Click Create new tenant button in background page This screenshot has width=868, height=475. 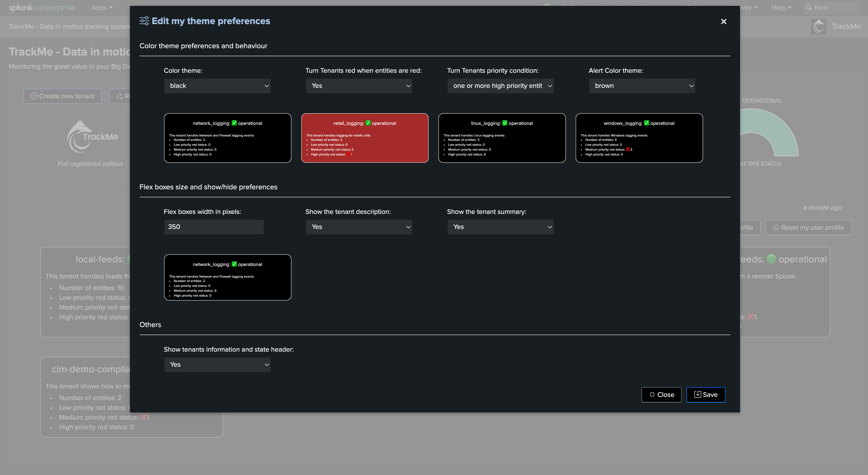tap(62, 96)
